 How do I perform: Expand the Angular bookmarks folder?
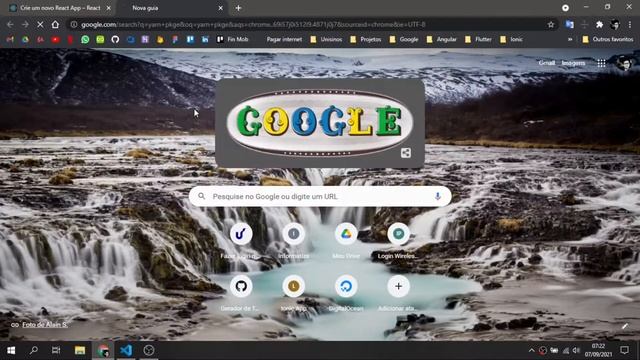[442, 40]
